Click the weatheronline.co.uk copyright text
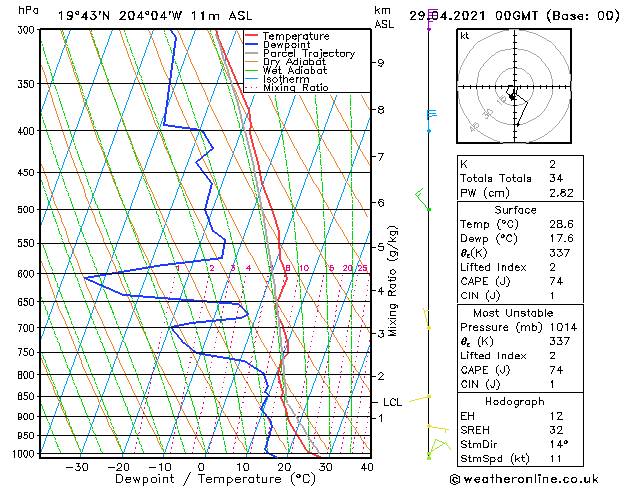629x486 pixels. pyautogui.click(x=524, y=479)
